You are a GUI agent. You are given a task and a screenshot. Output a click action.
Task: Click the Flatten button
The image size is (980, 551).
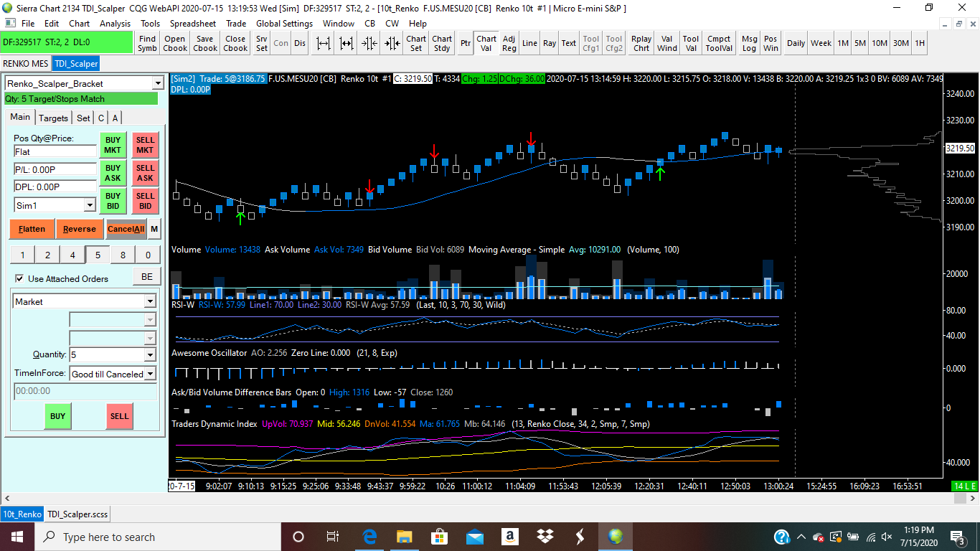click(x=32, y=229)
